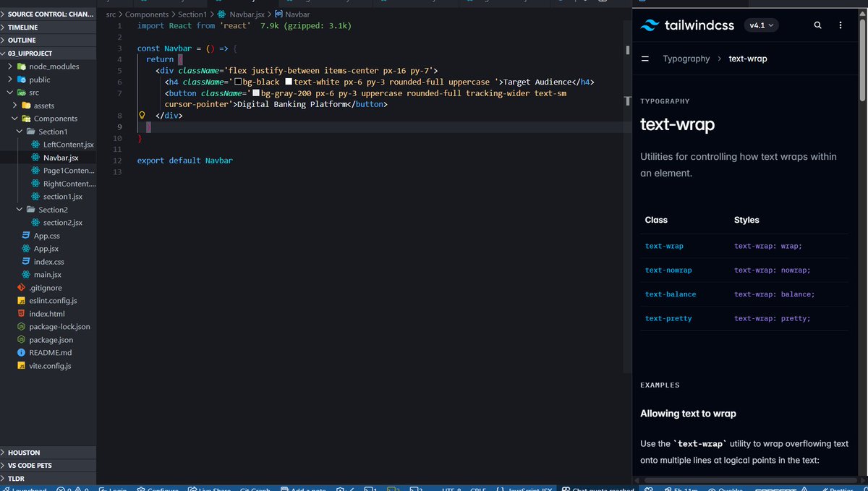
Task: Open search in the Tailwind docs
Action: (817, 25)
